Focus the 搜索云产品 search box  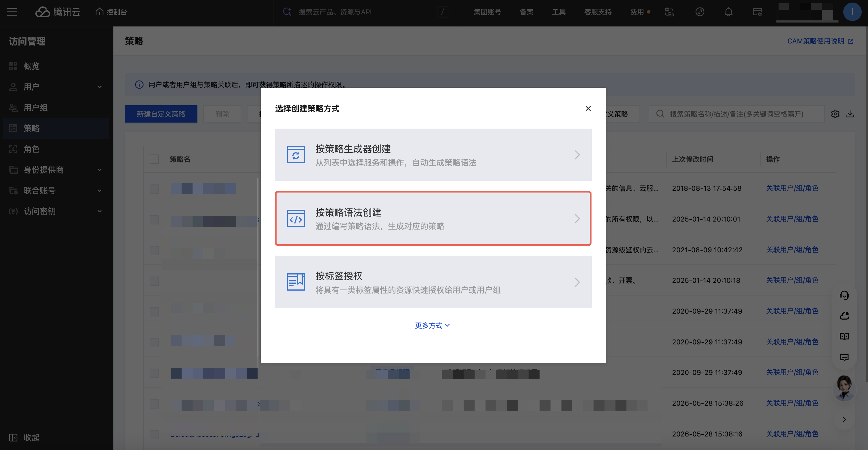tap(366, 12)
